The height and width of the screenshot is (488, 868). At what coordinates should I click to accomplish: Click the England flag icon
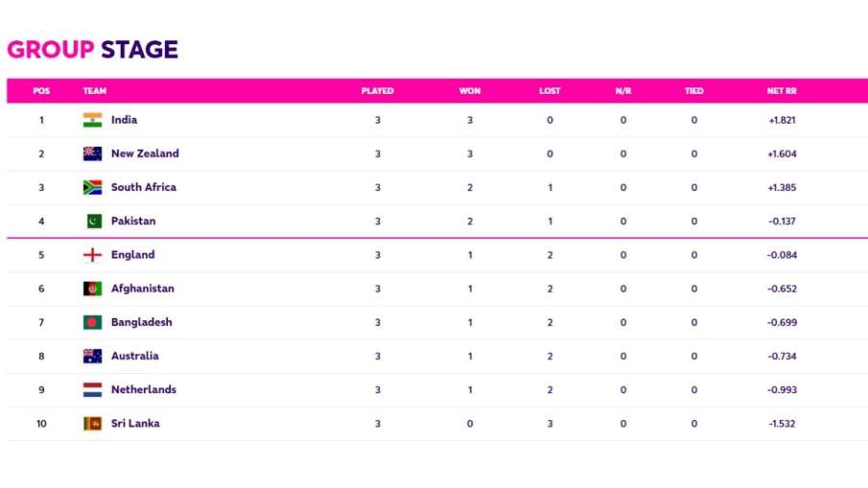point(92,255)
